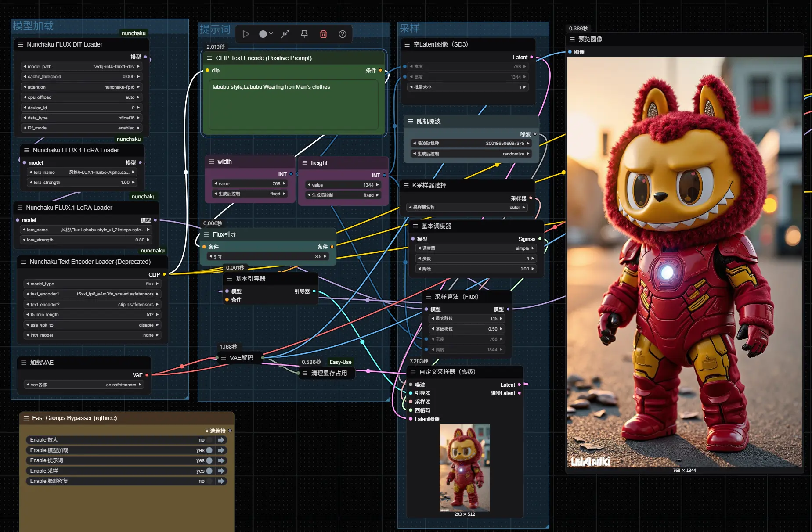Change text_encoder2 clip_l.safetensors selector
Viewport: 812px width, 532px height.
coord(93,305)
